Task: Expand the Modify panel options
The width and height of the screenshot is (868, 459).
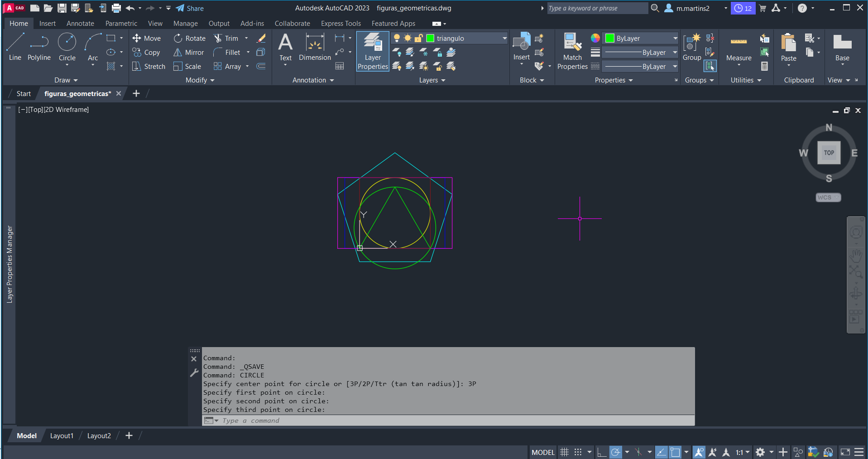Action: click(x=200, y=80)
